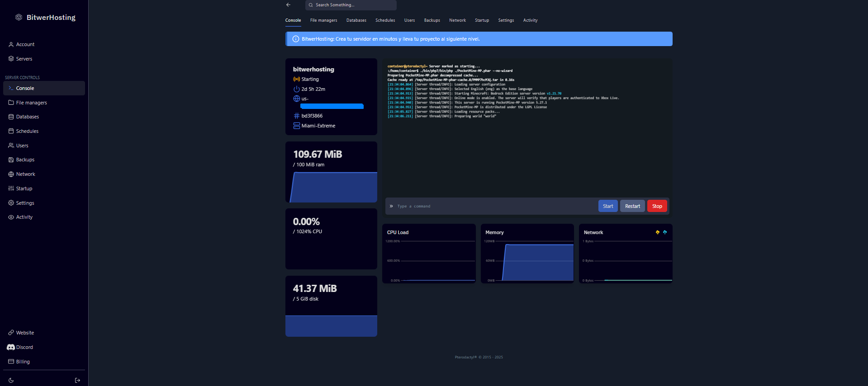
Task: Click the Miami-Extreme node icon
Action: pyautogui.click(x=297, y=126)
